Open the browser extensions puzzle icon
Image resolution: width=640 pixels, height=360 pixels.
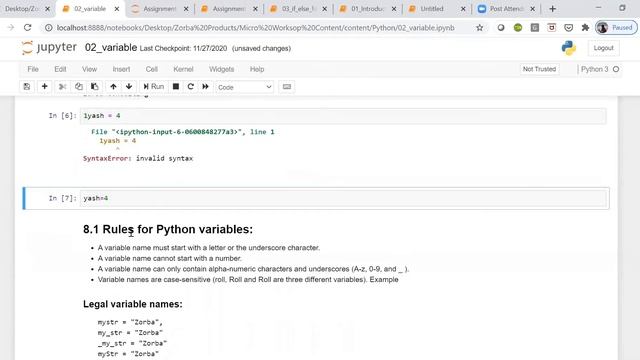585,27
